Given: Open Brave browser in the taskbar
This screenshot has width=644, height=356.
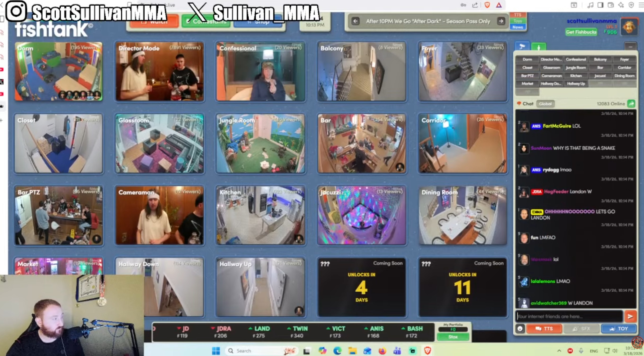Looking at the screenshot, I should 427,351.
